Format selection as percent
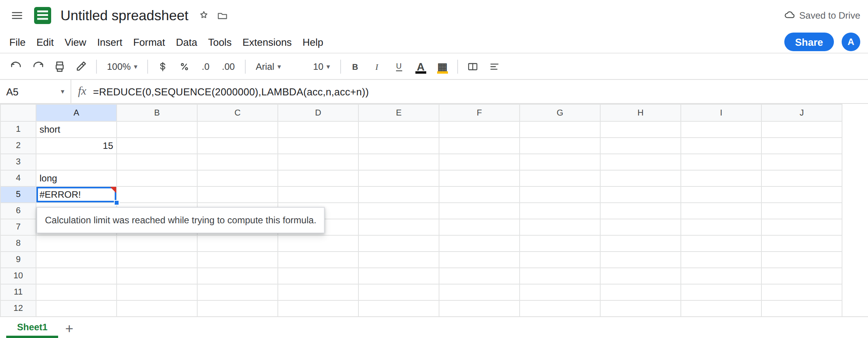Screen dimensions: 868x338 point(184,67)
